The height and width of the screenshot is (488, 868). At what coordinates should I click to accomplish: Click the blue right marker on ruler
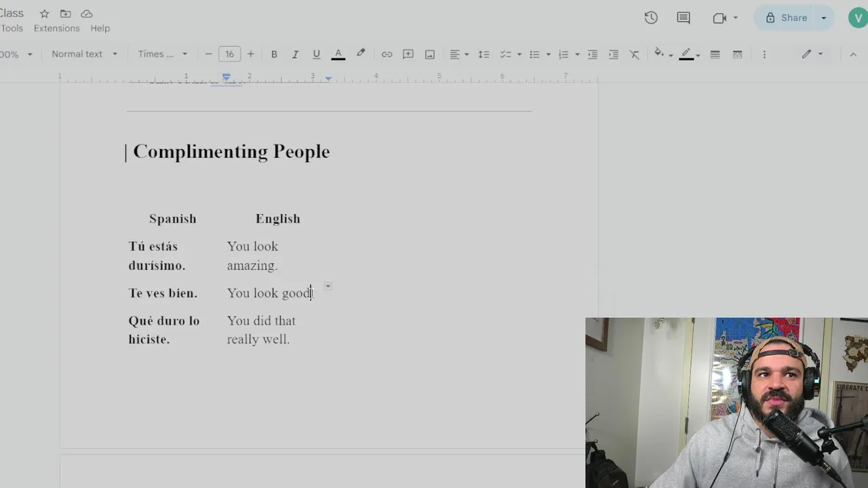[328, 79]
